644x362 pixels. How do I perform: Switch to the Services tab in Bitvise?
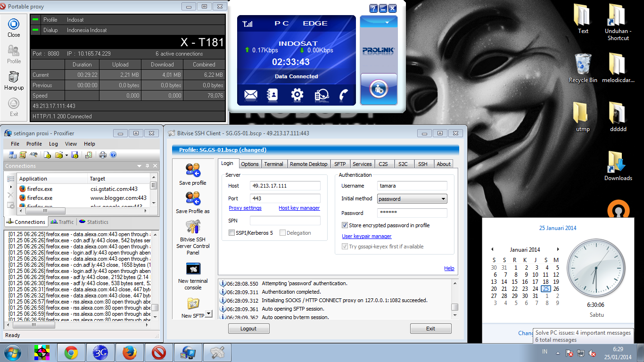click(362, 164)
